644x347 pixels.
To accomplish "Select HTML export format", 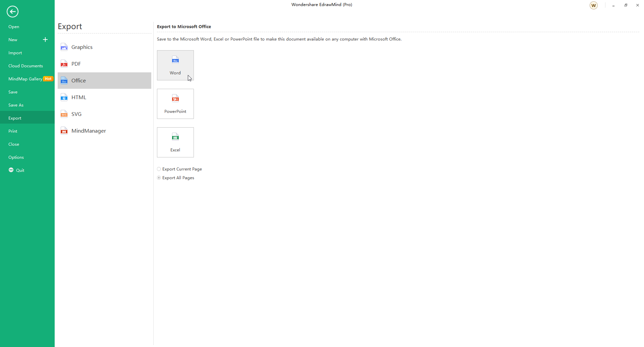I will (x=104, y=97).
